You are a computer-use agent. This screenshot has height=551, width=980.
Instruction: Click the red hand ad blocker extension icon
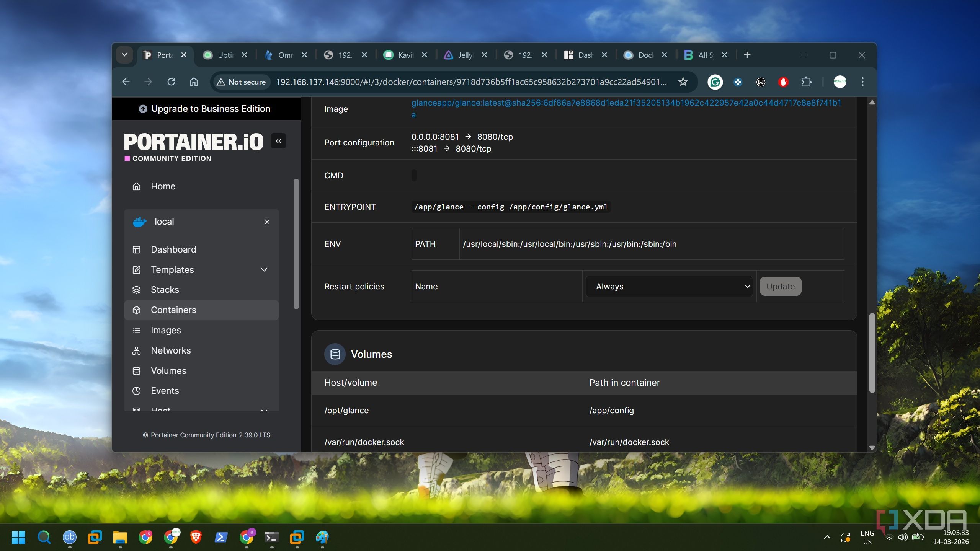(x=783, y=82)
